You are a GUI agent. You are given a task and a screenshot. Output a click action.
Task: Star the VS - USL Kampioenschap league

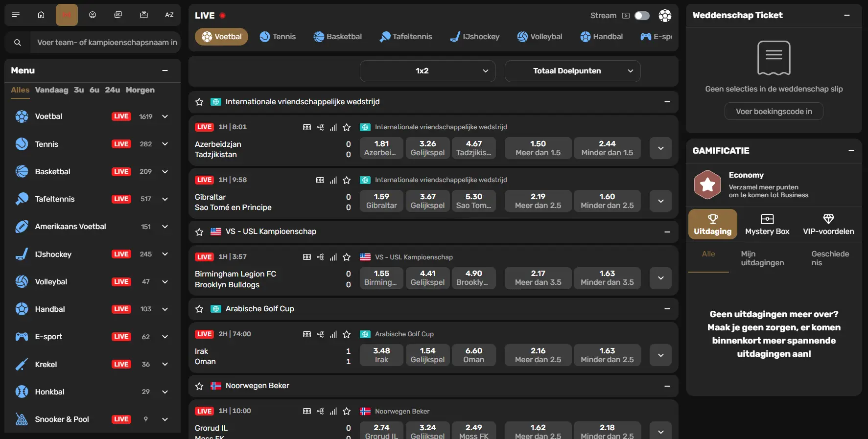coord(199,232)
